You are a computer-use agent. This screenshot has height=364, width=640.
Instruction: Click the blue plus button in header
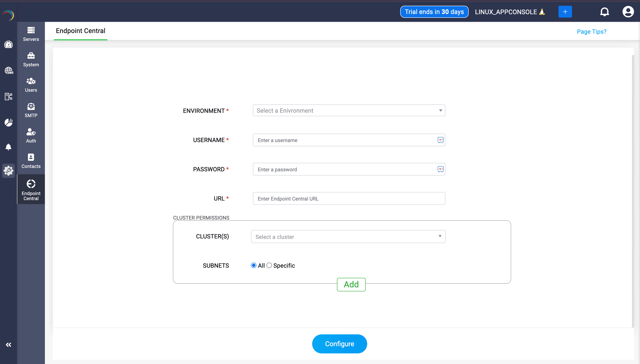[565, 12]
